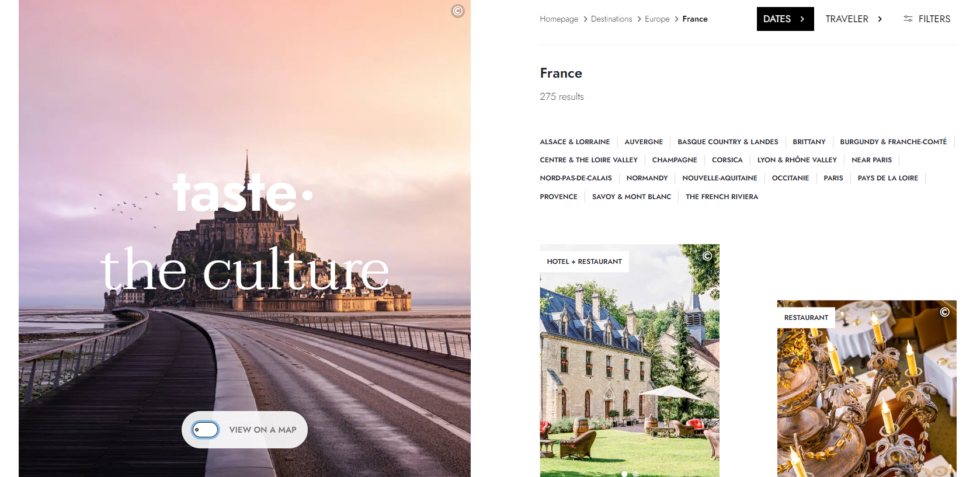The image size is (980, 477).
Task: Open the Filters sliders icon
Action: tap(908, 19)
